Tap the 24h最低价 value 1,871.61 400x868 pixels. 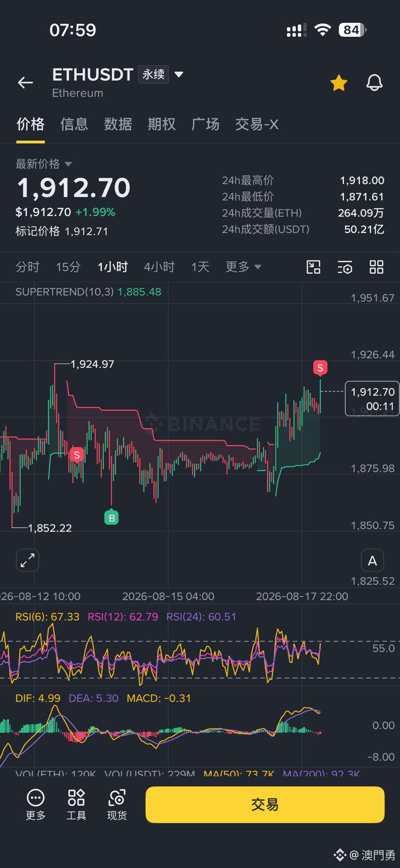pos(362,197)
